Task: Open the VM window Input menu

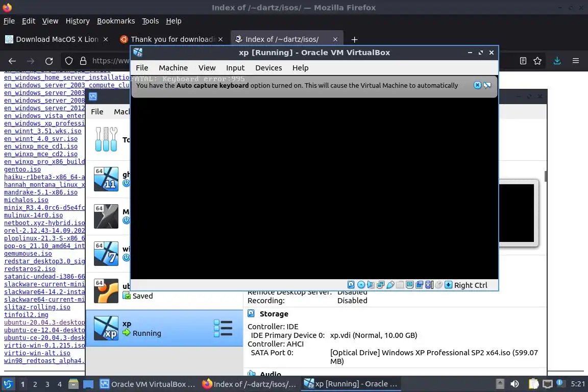Action: click(x=235, y=68)
